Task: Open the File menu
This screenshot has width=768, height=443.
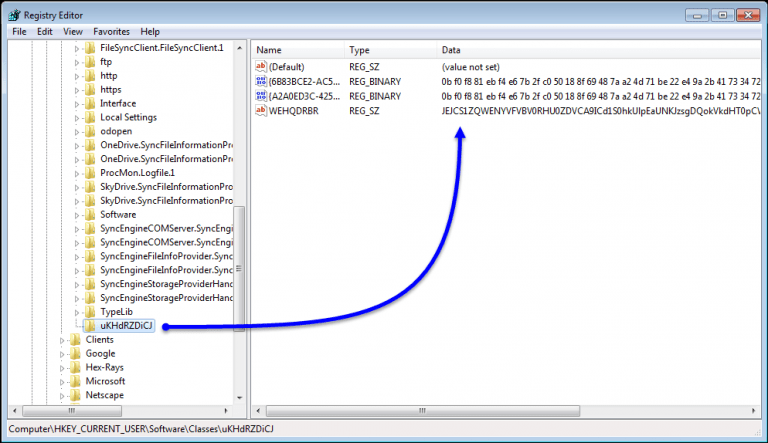Action: click(x=19, y=32)
